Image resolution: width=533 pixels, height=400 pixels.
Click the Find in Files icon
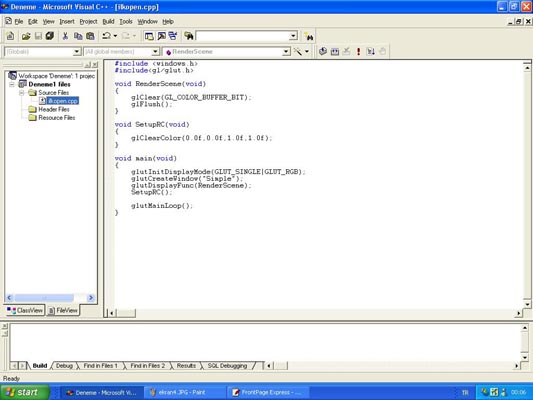[x=189, y=36]
